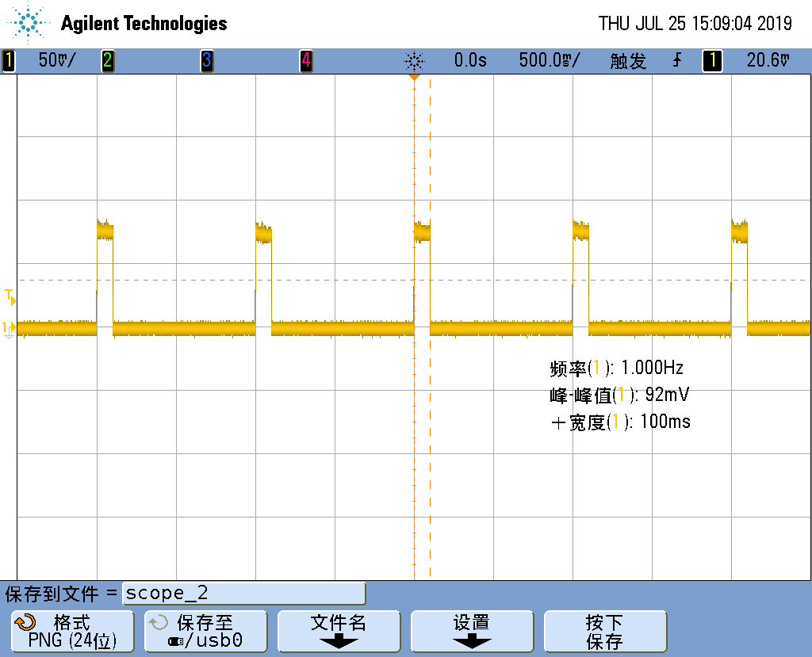
Task: Click the orange trigger position triangle marker
Action: point(414,77)
